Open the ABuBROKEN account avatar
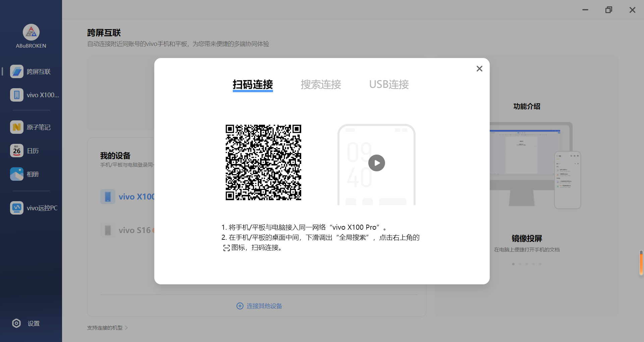Image resolution: width=644 pixels, height=342 pixels. coord(31,33)
